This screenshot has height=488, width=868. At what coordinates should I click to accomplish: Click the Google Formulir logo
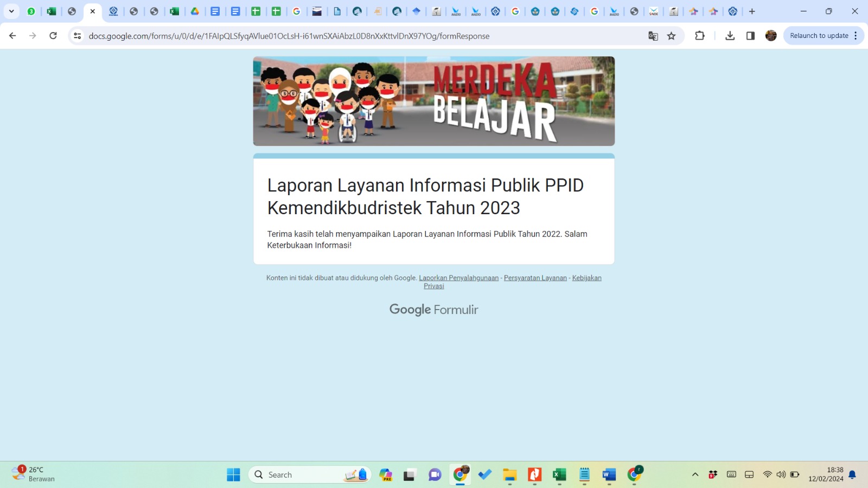pos(433,310)
